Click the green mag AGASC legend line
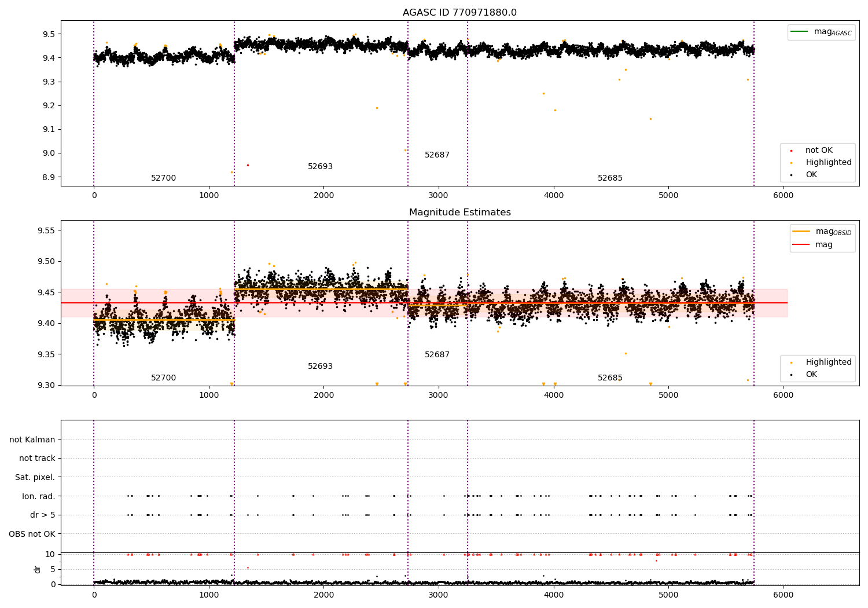 click(799, 31)
